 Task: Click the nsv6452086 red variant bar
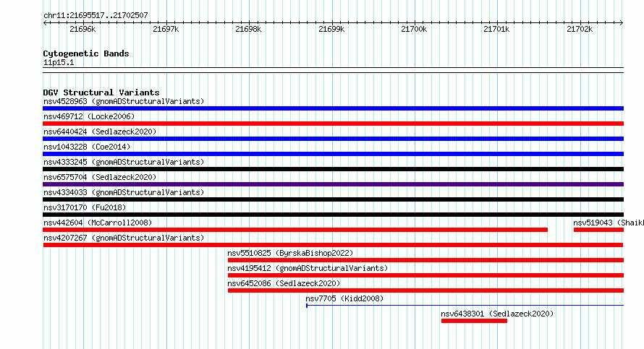tap(426, 290)
